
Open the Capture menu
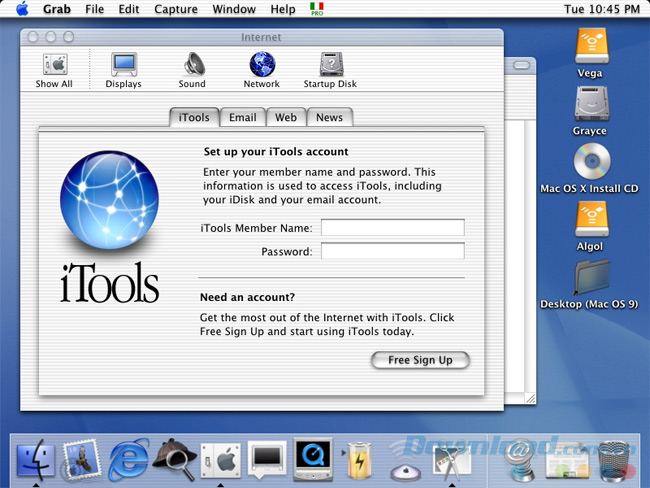(175, 9)
